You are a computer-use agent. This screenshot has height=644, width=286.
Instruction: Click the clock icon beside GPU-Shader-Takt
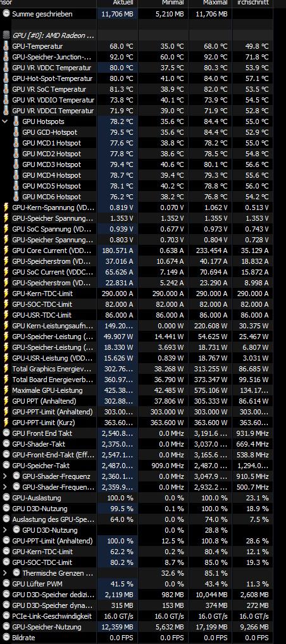click(6, 444)
